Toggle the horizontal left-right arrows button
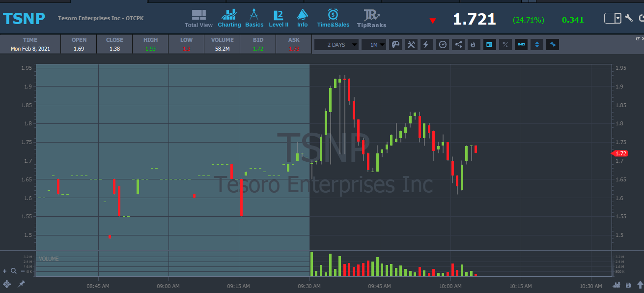Viewport: 644px width, 293px height. (553, 45)
